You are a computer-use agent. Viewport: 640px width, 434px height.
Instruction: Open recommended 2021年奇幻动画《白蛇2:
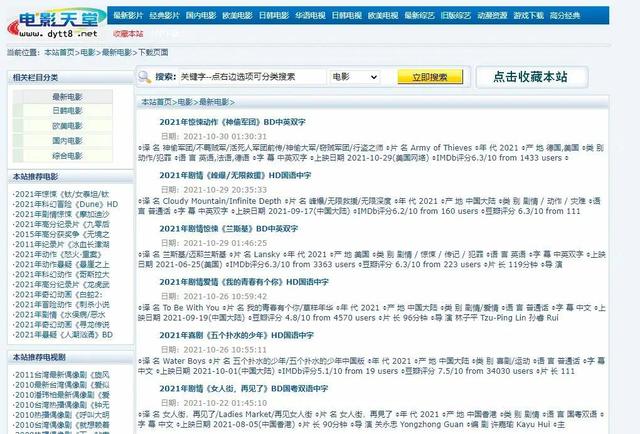pyautogui.click(x=58, y=294)
